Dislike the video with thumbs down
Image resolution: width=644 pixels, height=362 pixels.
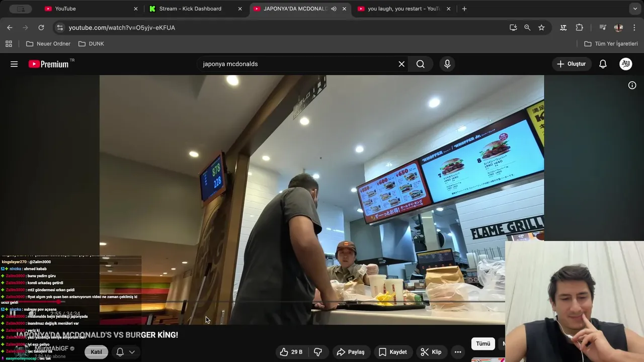(318, 352)
